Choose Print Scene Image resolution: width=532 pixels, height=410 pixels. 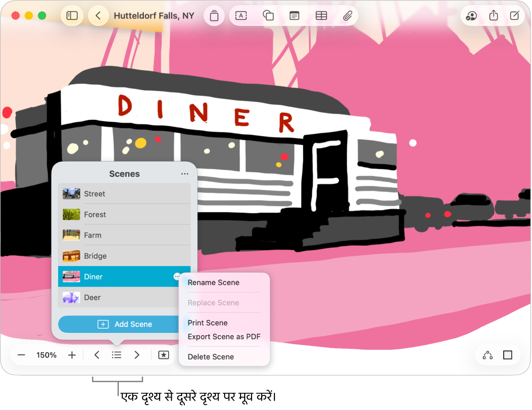tap(208, 323)
